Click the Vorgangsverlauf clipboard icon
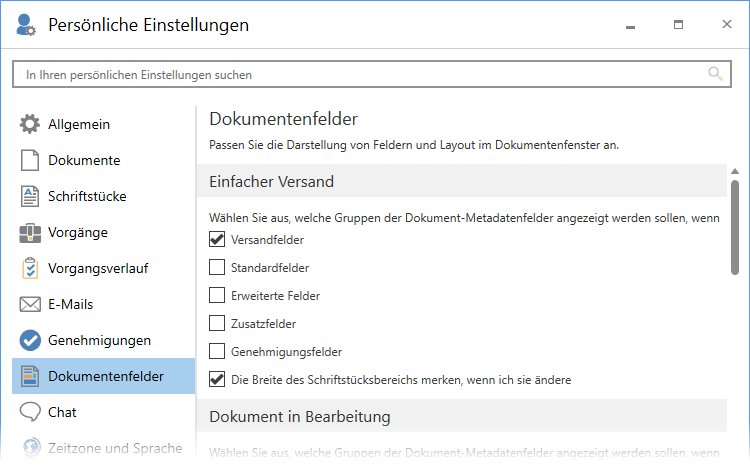The height and width of the screenshot is (466, 750). click(x=30, y=268)
